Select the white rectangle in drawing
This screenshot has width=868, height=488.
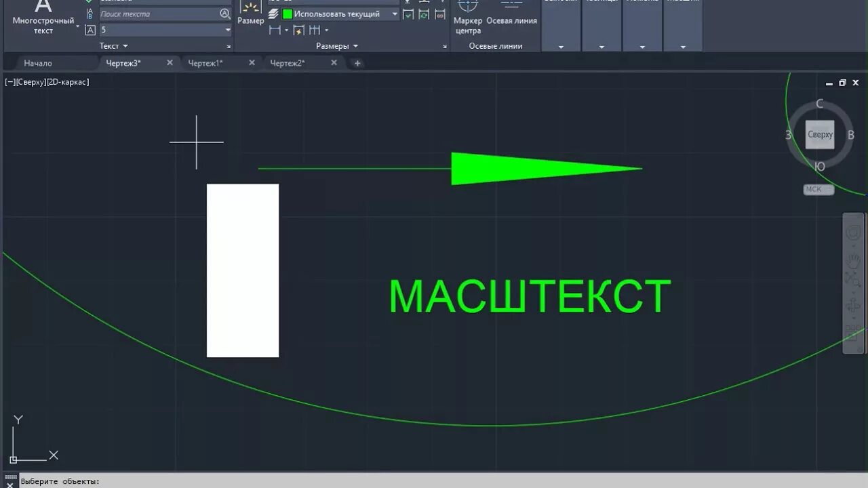(243, 270)
